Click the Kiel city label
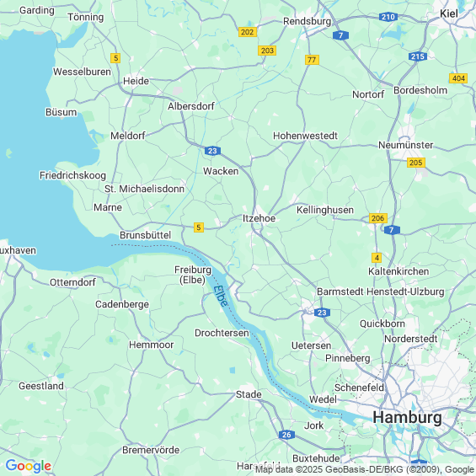This screenshot has height=476, width=476. pyautogui.click(x=449, y=13)
